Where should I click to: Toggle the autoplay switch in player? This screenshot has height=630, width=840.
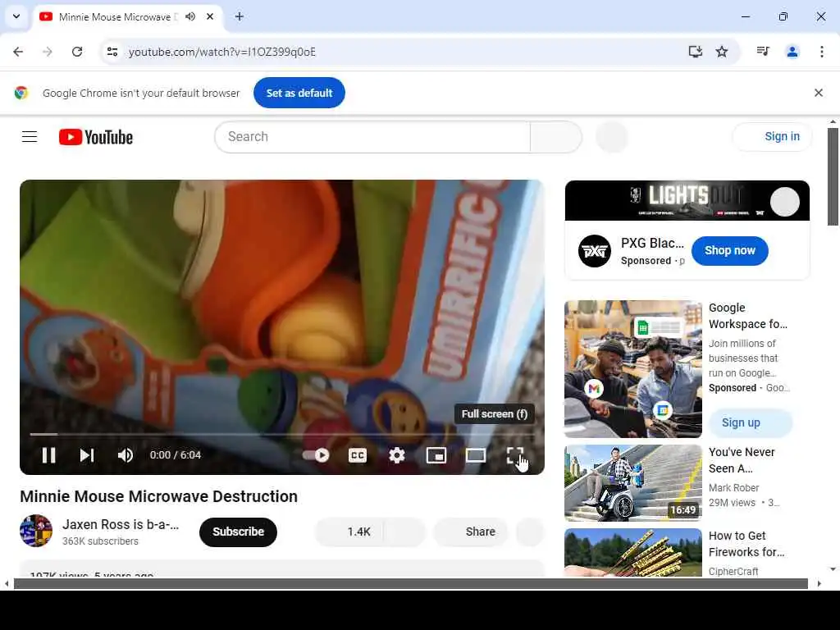[x=316, y=454]
